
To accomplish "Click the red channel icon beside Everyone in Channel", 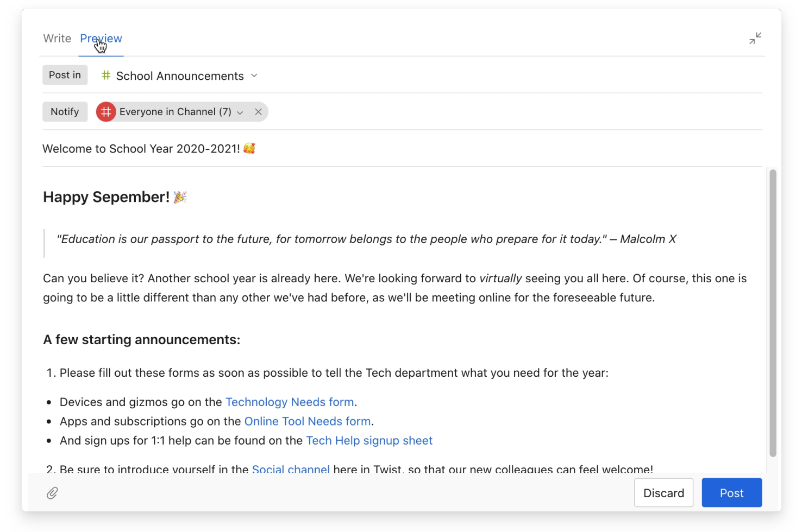I will 106,112.
